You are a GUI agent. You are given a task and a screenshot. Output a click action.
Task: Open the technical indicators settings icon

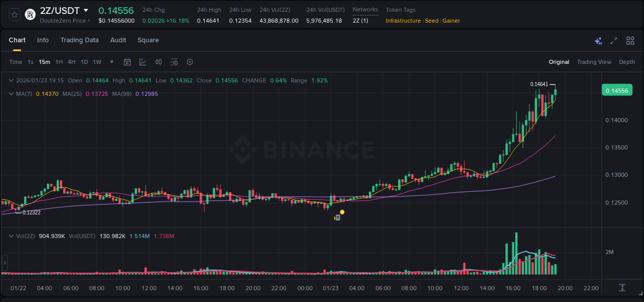[174, 62]
